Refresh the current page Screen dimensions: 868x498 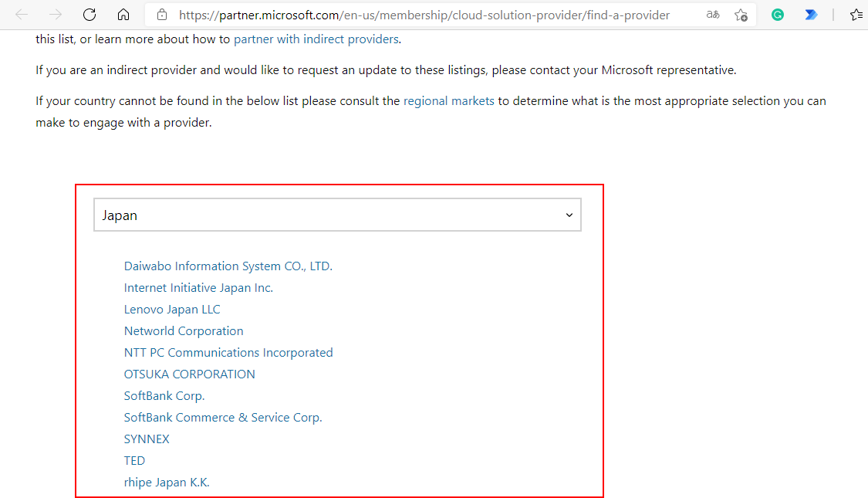pyautogui.click(x=88, y=13)
